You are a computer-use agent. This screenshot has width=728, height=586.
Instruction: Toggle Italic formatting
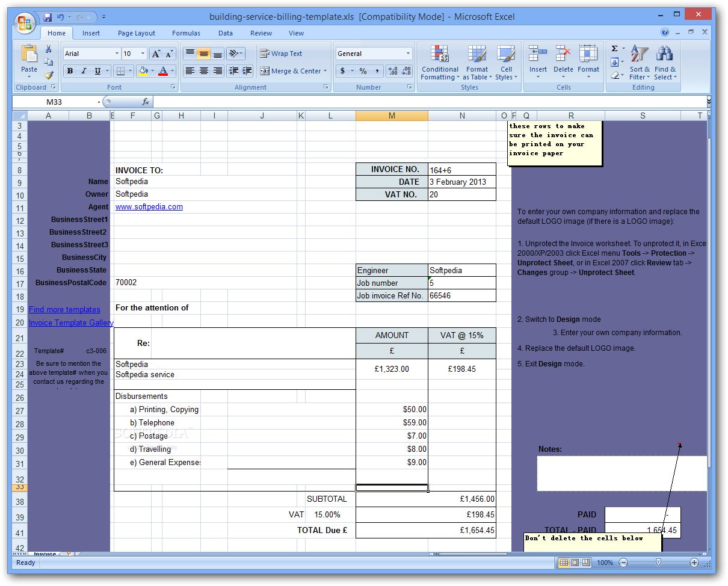84,71
